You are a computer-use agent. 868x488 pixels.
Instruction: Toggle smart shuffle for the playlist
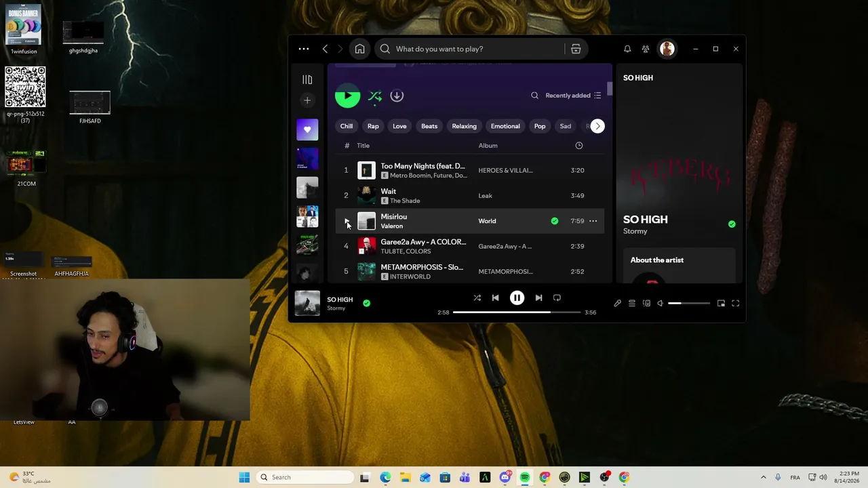pos(375,96)
